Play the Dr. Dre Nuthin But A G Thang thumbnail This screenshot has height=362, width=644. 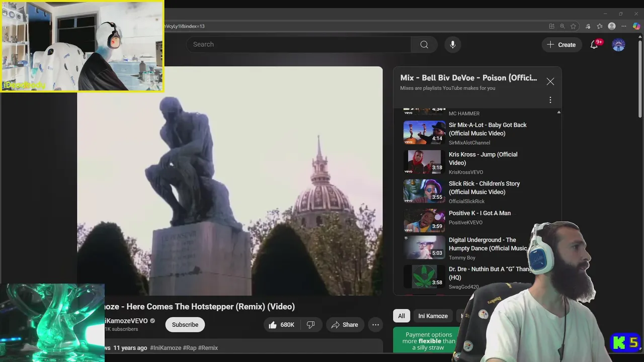coord(424,277)
